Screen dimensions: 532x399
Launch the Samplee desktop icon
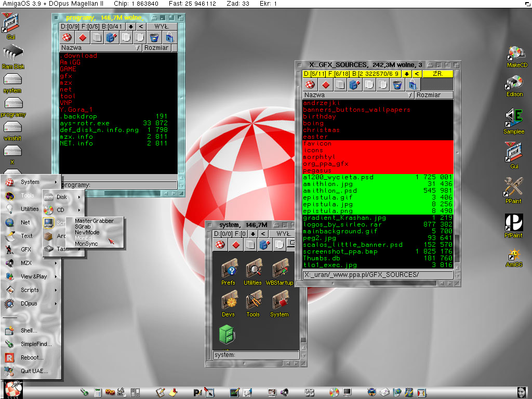pos(514,122)
